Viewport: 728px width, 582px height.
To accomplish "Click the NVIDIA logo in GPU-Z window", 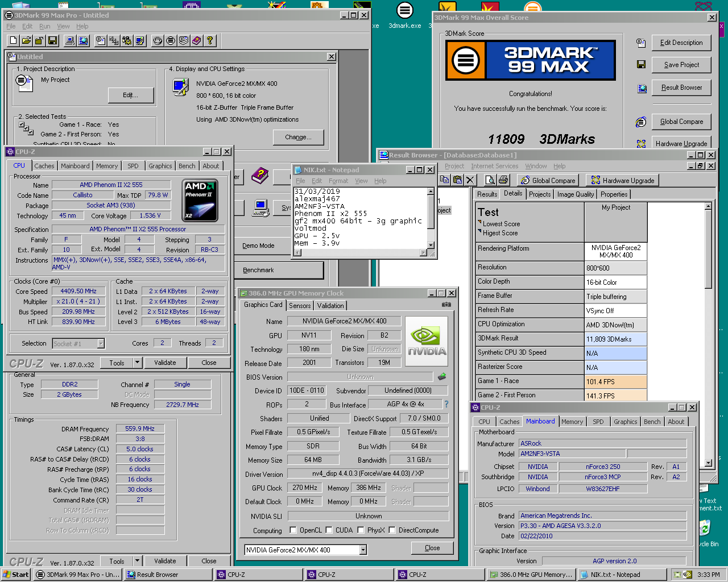I will [x=427, y=340].
